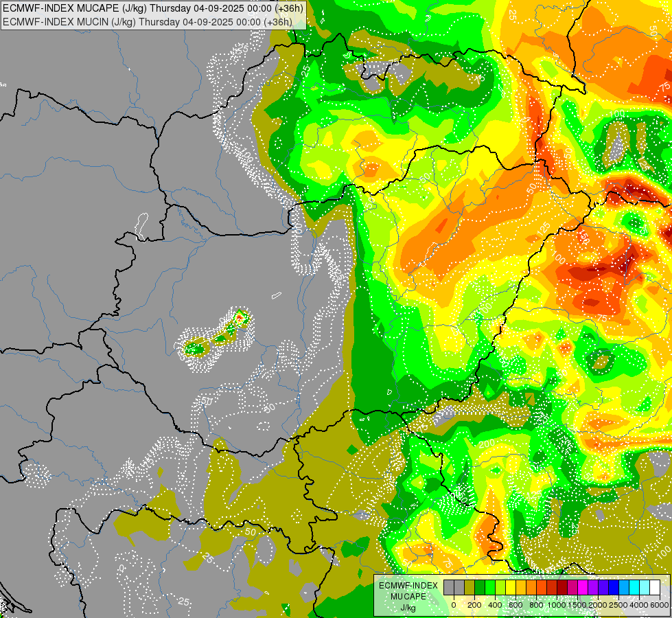Click the bright magenta legend swatch
This screenshot has width=672, height=618.
[583, 588]
